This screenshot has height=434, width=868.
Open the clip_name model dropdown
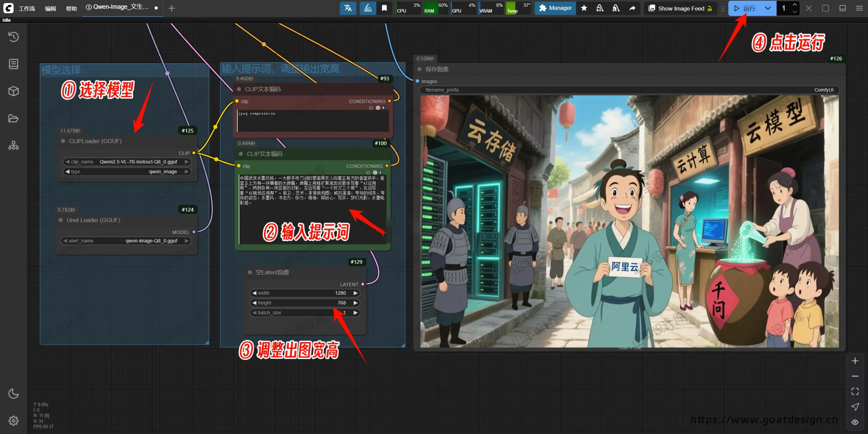(x=138, y=162)
